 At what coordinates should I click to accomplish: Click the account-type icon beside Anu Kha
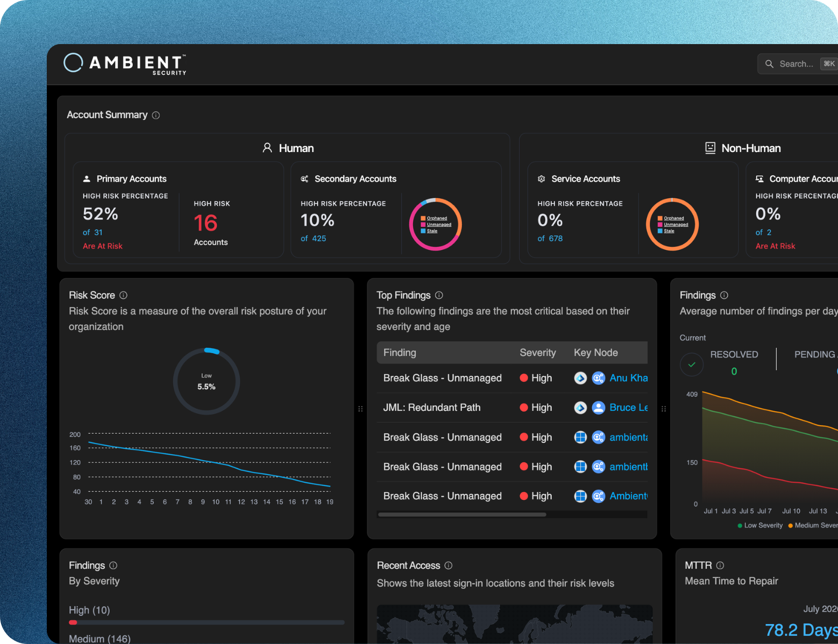[x=598, y=378]
